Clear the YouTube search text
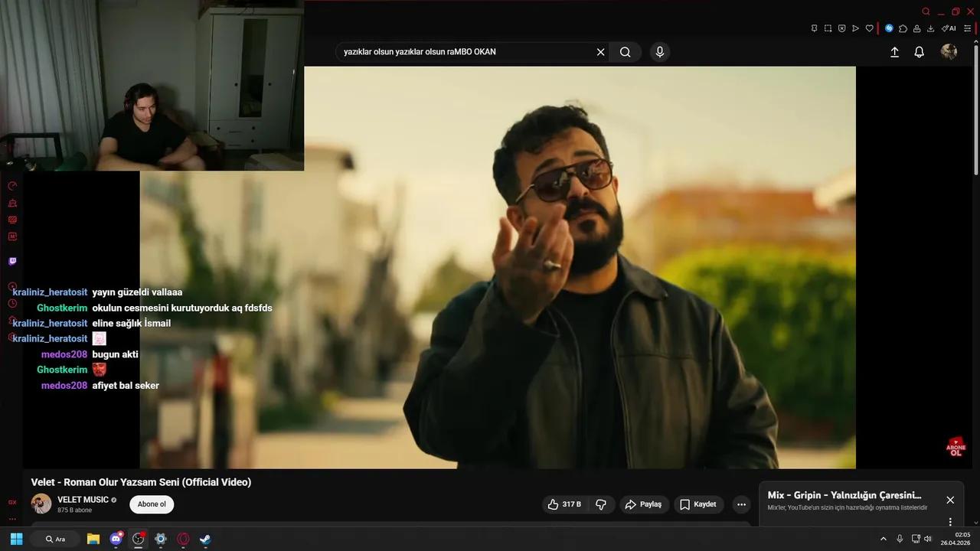The width and height of the screenshot is (980, 551). point(600,52)
